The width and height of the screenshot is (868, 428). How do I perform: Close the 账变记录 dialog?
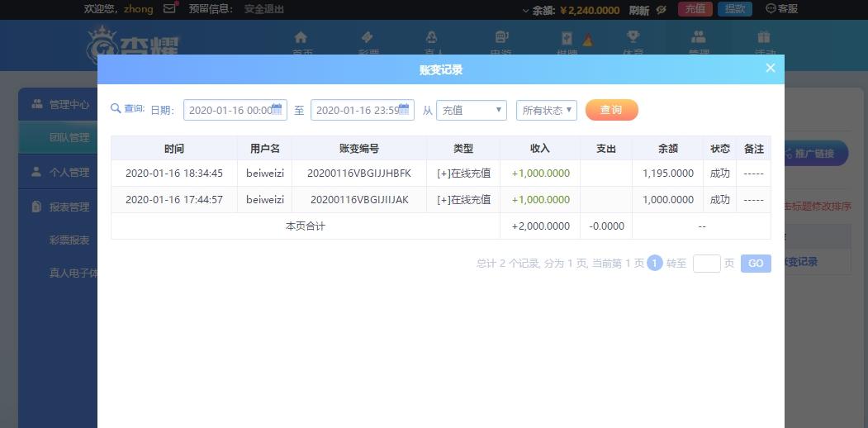coord(770,68)
